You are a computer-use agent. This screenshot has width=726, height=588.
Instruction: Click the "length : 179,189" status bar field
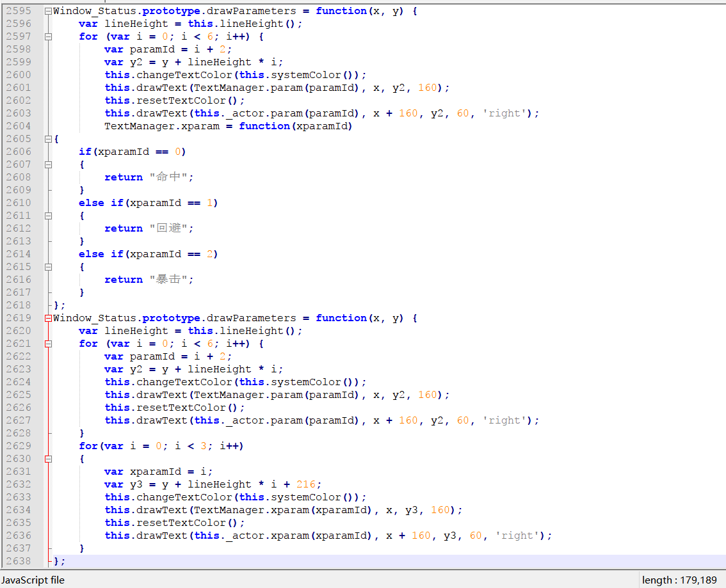(x=679, y=580)
